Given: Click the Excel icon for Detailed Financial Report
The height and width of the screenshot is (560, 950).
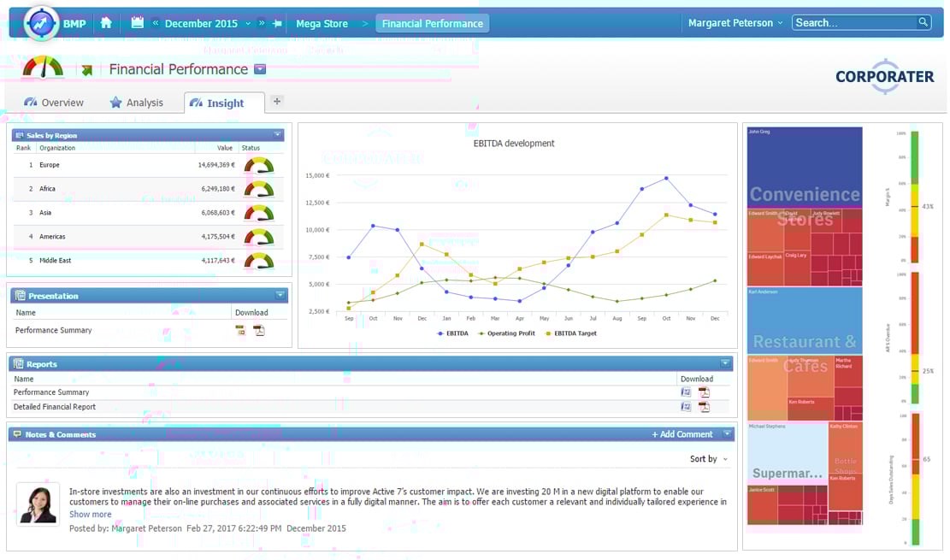Looking at the screenshot, I should tap(687, 407).
